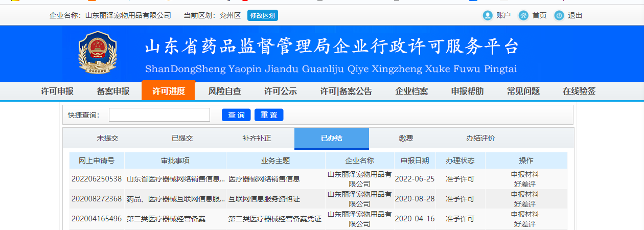Viewport: 644px width, 230px height.
Task: Click the 企业名称 column header
Action: point(360,160)
